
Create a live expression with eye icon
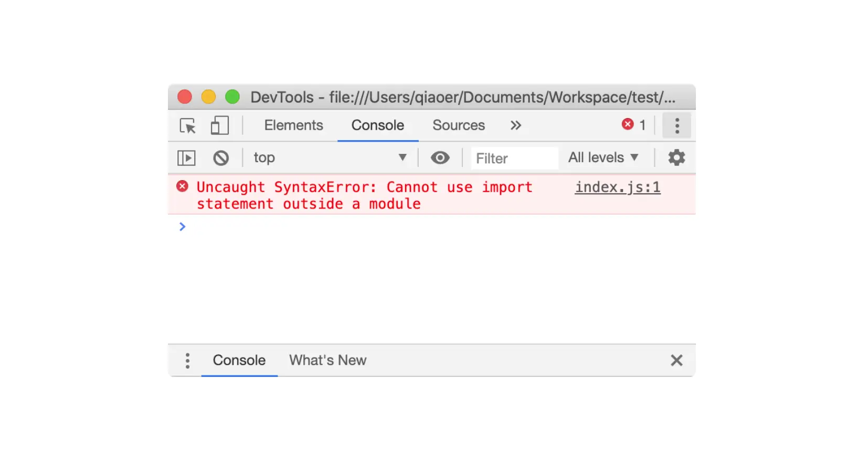point(440,158)
